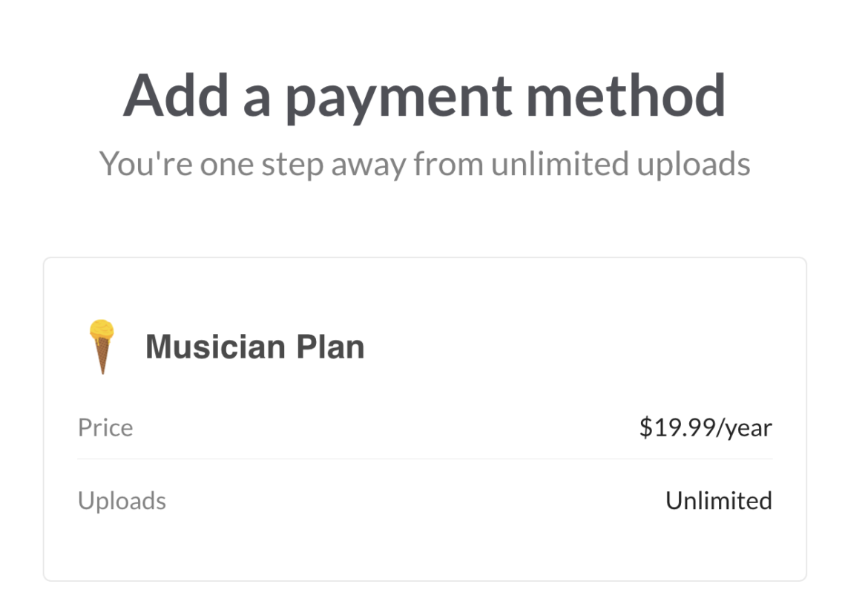Image resolution: width=868 pixels, height=610 pixels.
Task: Select the Musician Plan title
Action: pyautogui.click(x=254, y=347)
